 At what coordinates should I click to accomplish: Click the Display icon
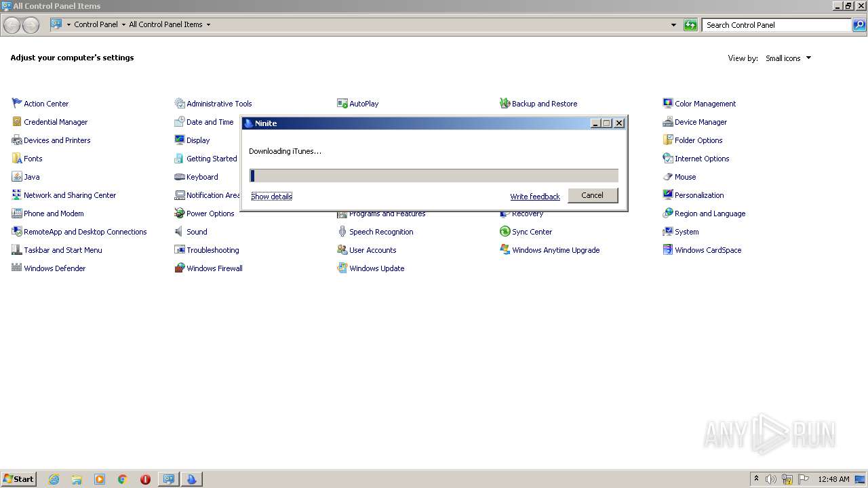pyautogui.click(x=180, y=140)
